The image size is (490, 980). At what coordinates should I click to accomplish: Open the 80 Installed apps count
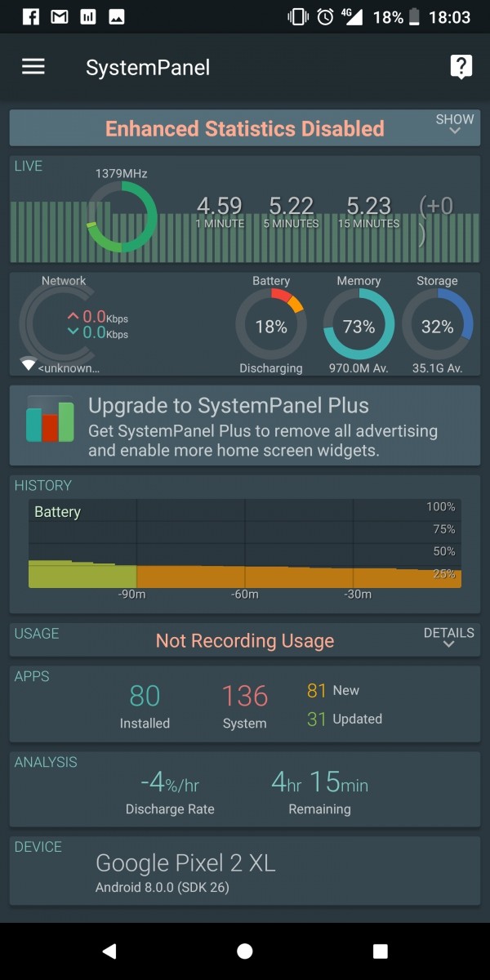click(x=145, y=706)
